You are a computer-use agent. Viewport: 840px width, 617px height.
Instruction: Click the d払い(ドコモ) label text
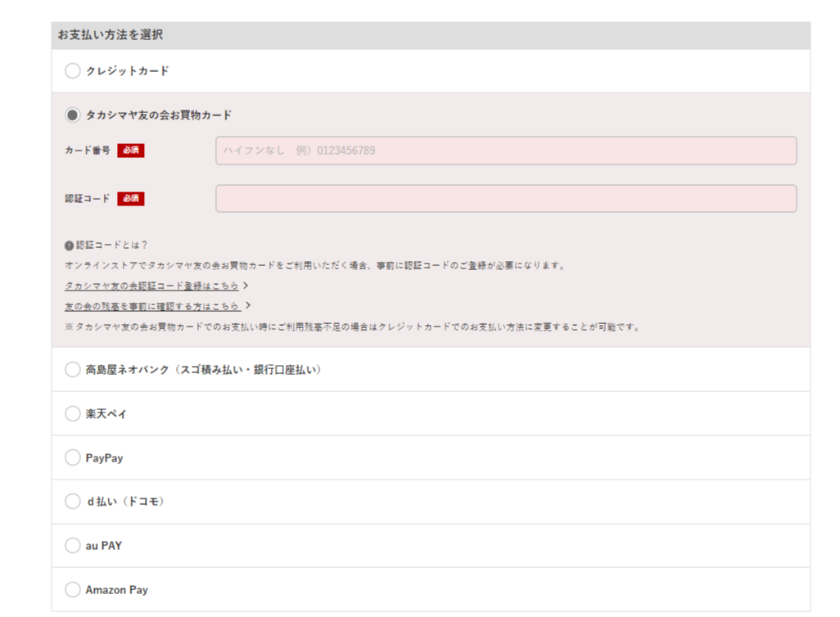pyautogui.click(x=125, y=502)
